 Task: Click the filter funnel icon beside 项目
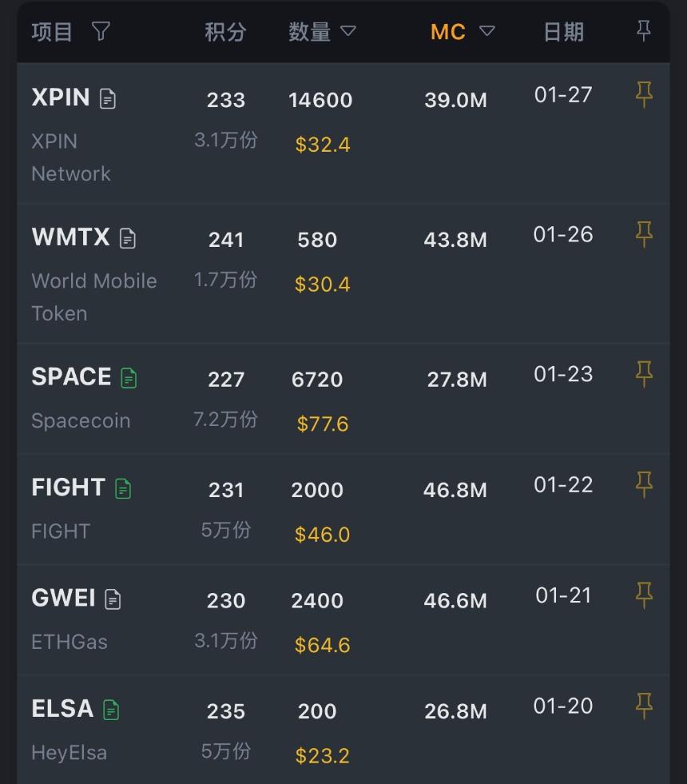click(x=101, y=32)
